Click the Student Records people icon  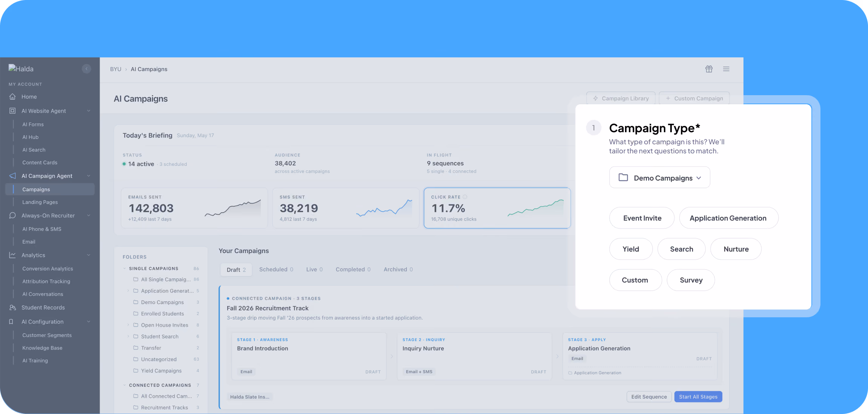[12, 307]
